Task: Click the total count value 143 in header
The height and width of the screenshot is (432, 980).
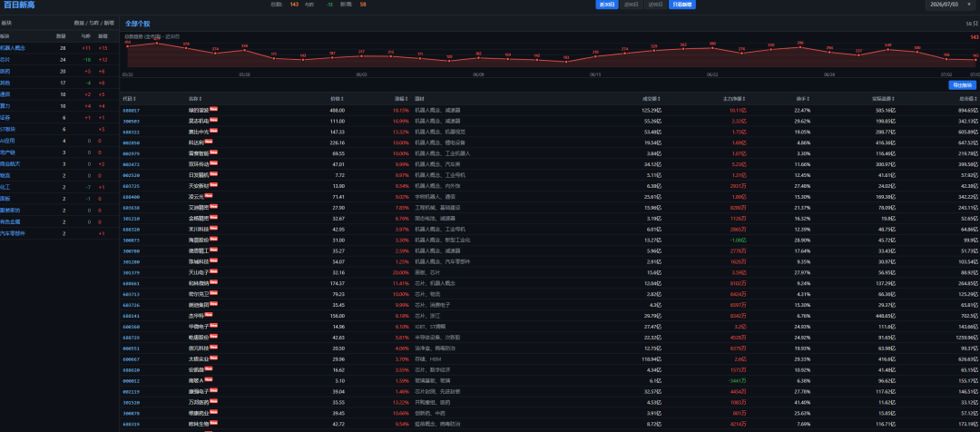Action: tap(294, 5)
